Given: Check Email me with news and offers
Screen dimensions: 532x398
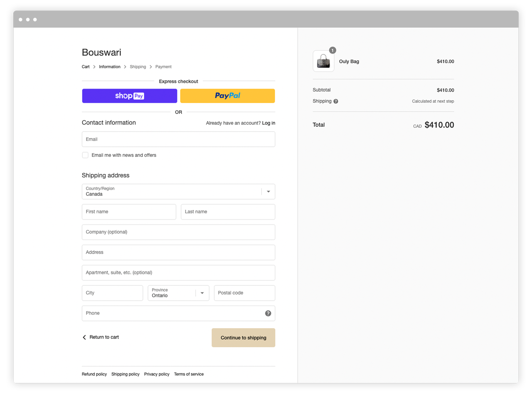Looking at the screenshot, I should click(85, 155).
